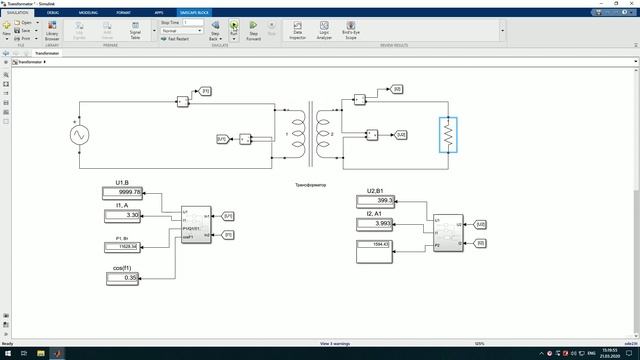Click the zoom tool in left palette
Screen dimensions: 640x360
6,75
